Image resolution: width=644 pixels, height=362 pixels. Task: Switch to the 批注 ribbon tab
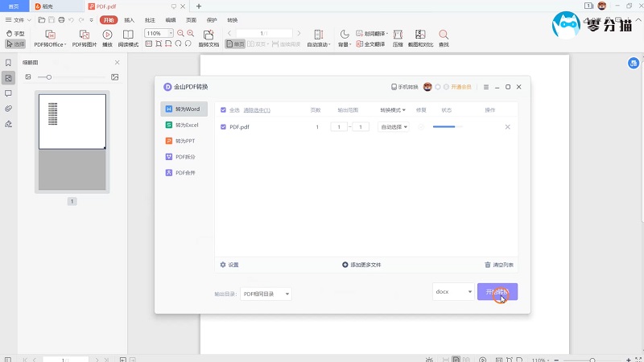[150, 20]
